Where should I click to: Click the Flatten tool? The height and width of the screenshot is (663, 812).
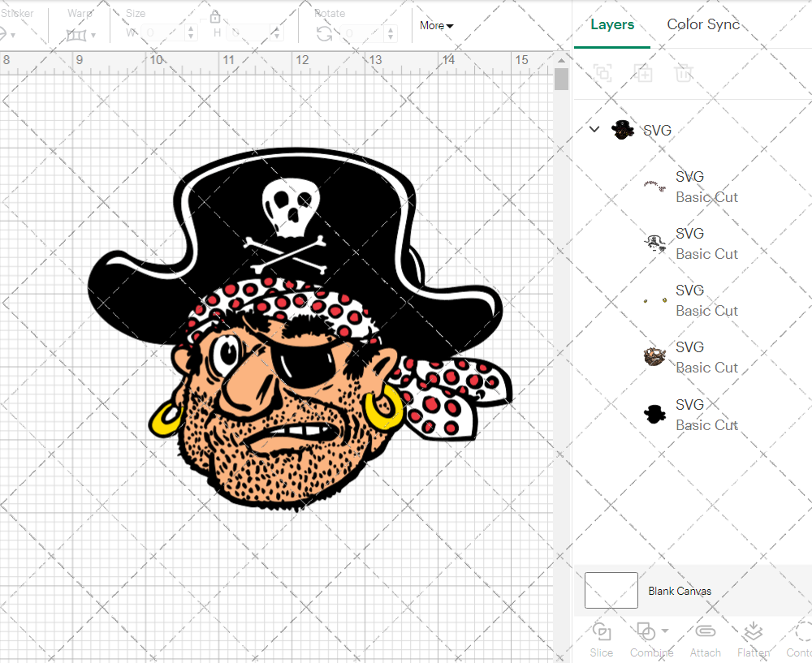[754, 639]
